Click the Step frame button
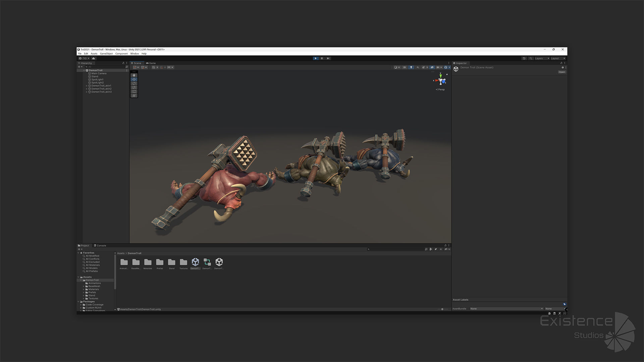Viewport: 644px width, 362px height. point(328,58)
